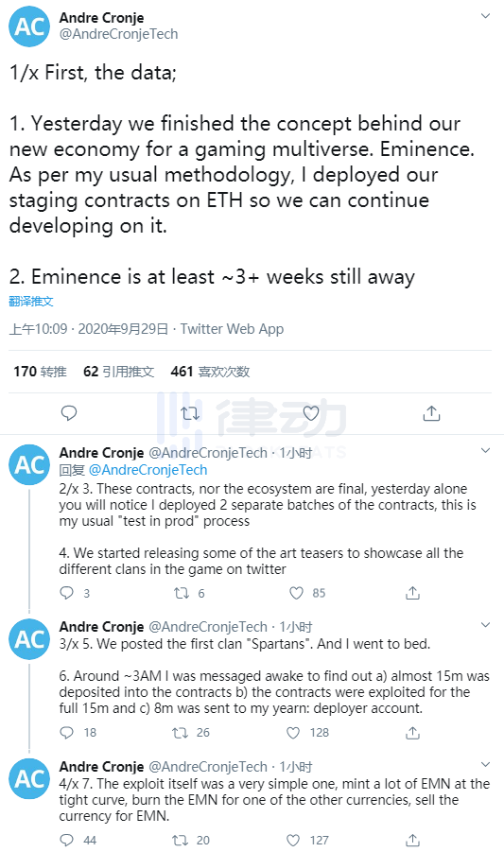The width and height of the screenshot is (504, 852).
Task: Open the @AndreCronjeTech reply mention link
Action: (x=148, y=470)
